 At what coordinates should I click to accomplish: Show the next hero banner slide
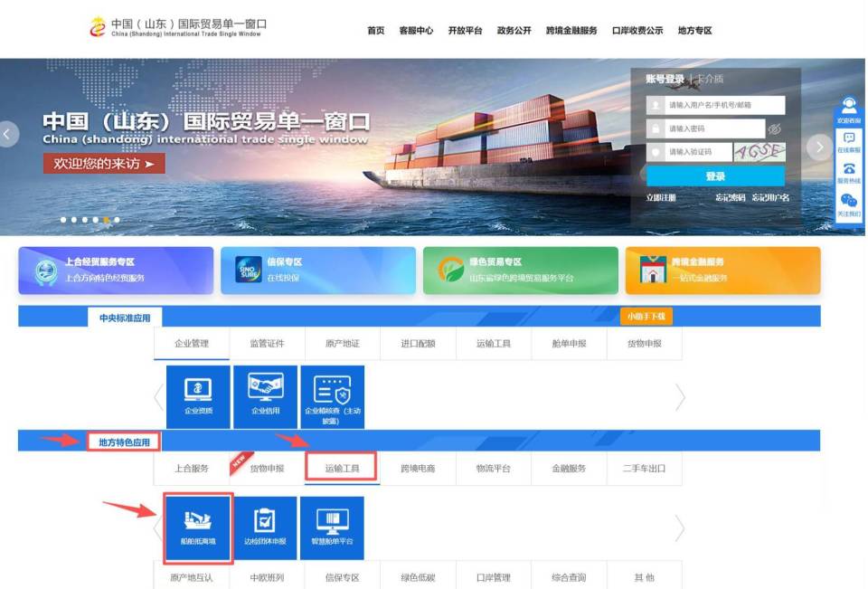820,147
